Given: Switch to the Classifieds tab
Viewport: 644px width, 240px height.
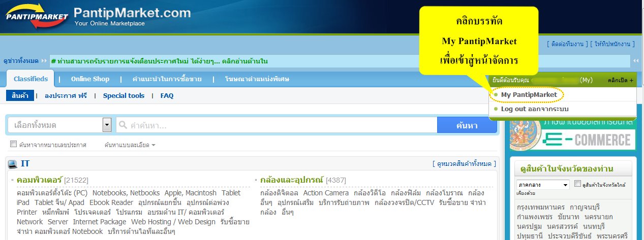Looking at the screenshot, I should [30, 79].
